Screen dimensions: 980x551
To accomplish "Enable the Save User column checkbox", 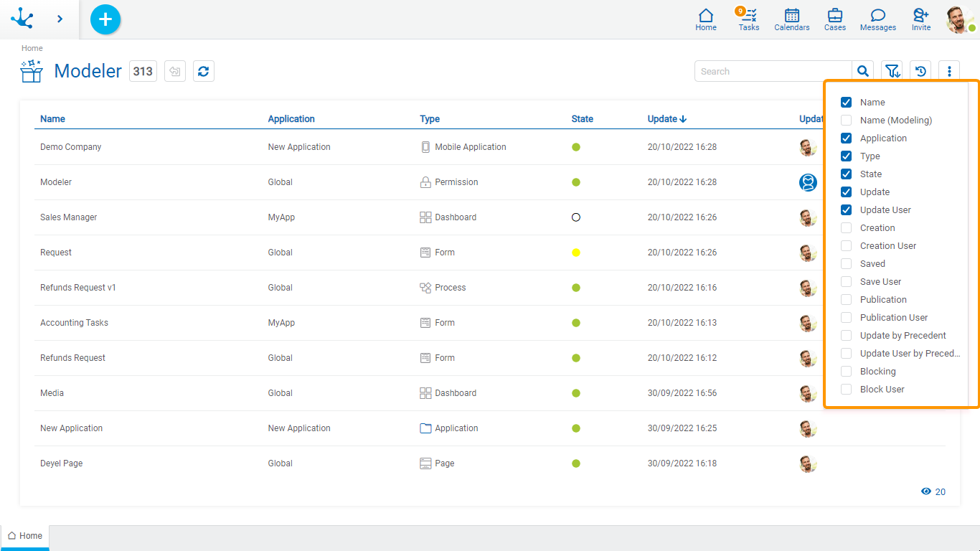I will coord(846,282).
